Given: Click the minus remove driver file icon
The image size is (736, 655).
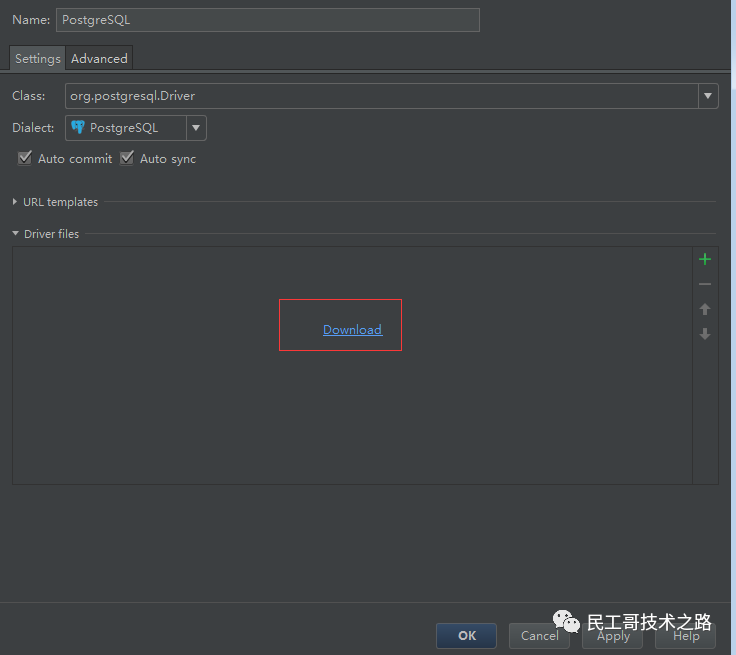Looking at the screenshot, I should (705, 284).
